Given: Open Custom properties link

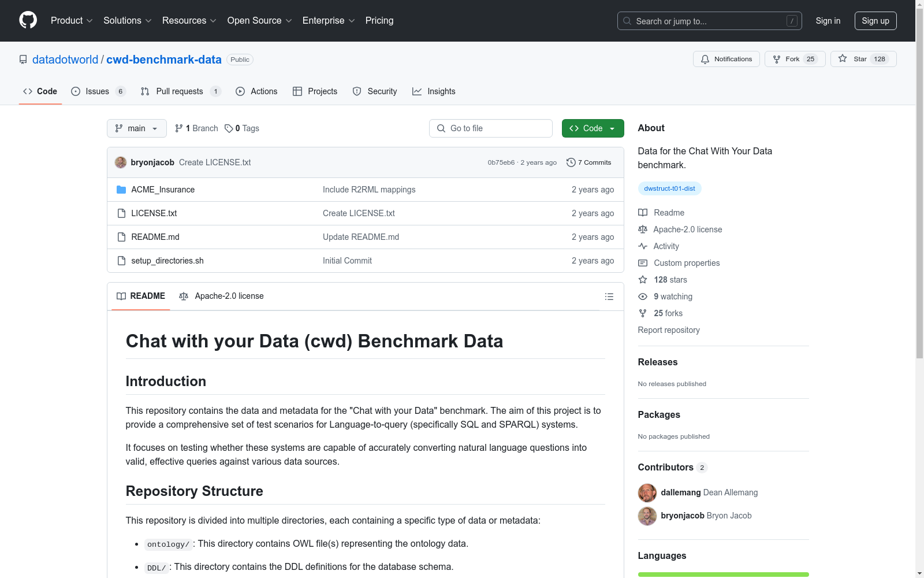Looking at the screenshot, I should click(679, 263).
